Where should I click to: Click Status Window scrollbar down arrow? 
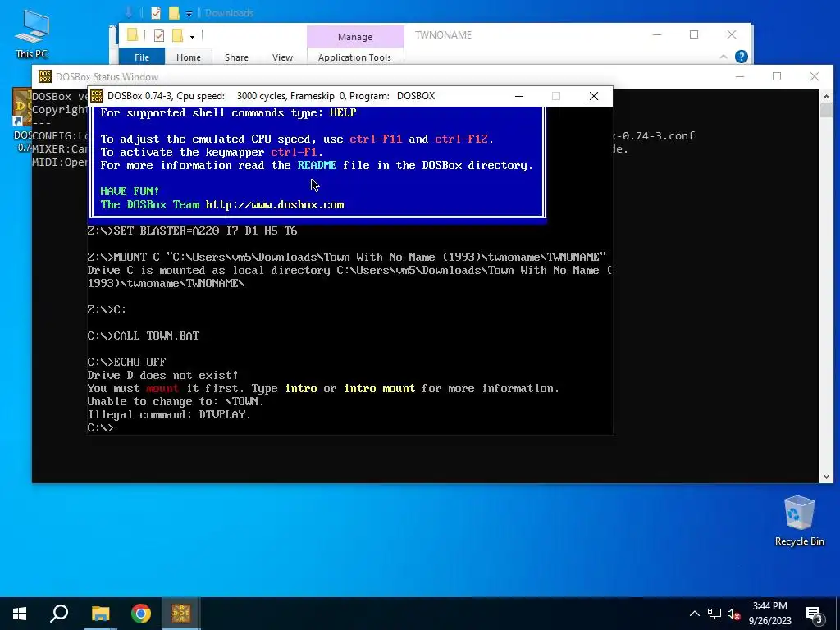tap(826, 477)
